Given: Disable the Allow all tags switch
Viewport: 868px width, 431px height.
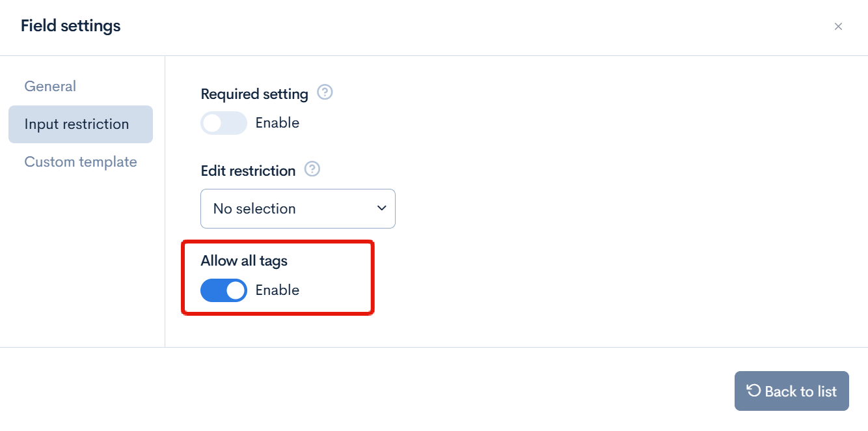Looking at the screenshot, I should coord(224,290).
